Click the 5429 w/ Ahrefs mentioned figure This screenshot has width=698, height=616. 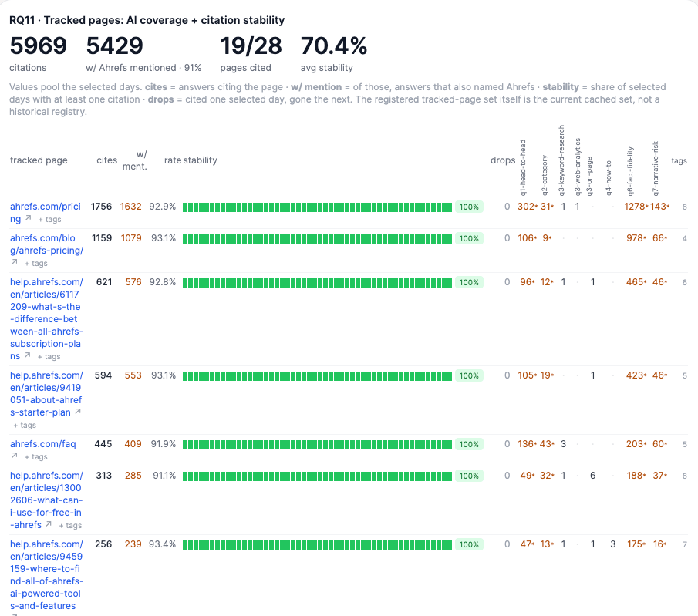coord(114,45)
